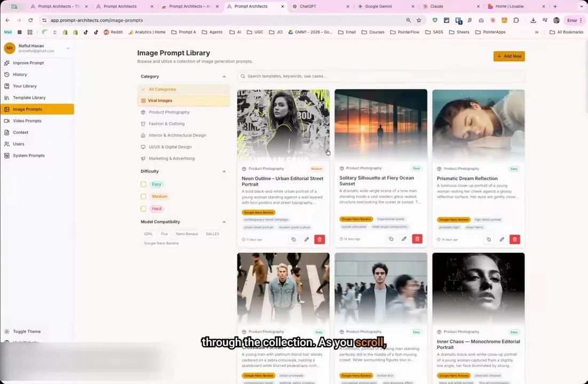The height and width of the screenshot is (384, 588).
Task: Open the Courses bookmark folder
Action: click(373, 32)
